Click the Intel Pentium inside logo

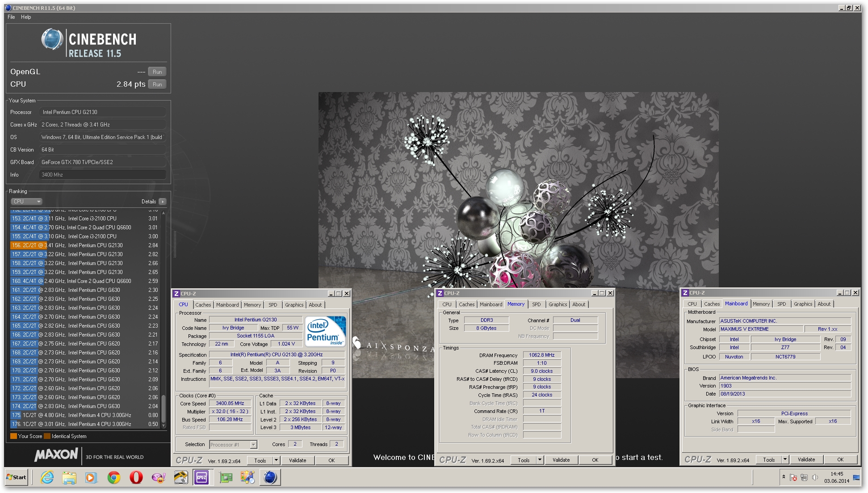pyautogui.click(x=326, y=331)
